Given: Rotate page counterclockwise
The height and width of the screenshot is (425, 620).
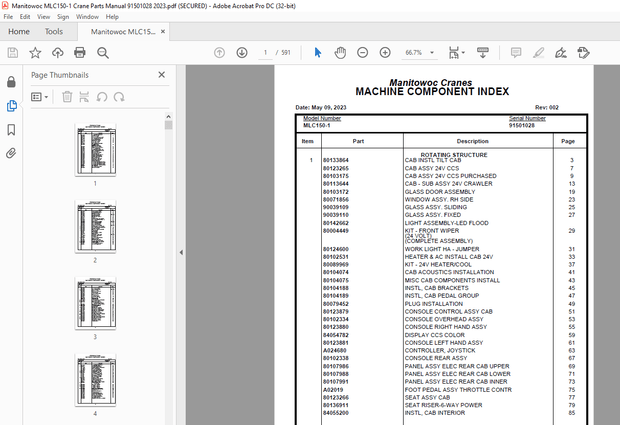Looking at the screenshot, I should pos(102,97).
